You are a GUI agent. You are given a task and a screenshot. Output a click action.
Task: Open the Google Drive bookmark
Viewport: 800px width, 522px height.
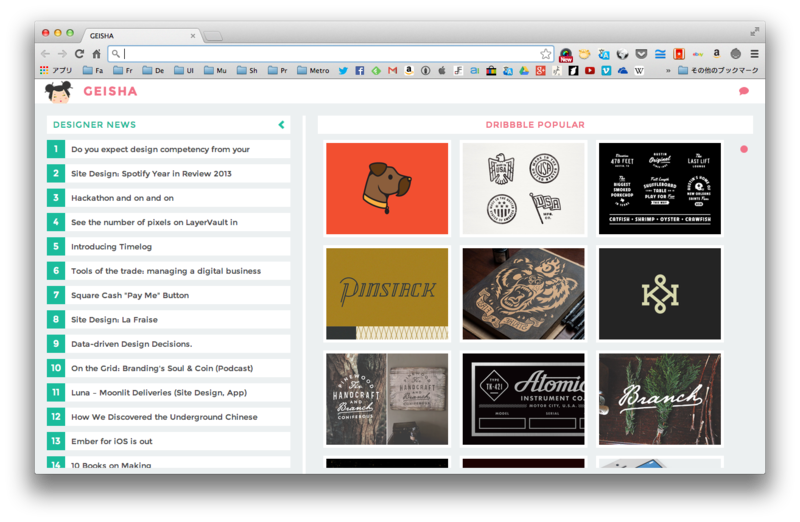tap(524, 70)
